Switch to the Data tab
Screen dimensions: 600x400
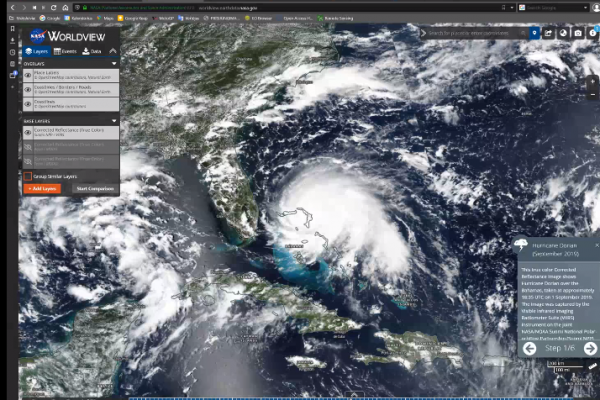point(92,51)
